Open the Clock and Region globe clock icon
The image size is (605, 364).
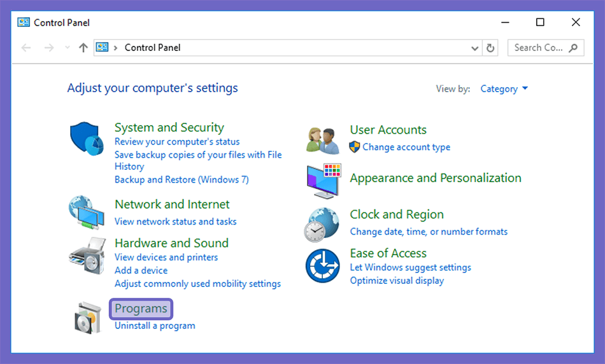click(x=322, y=225)
